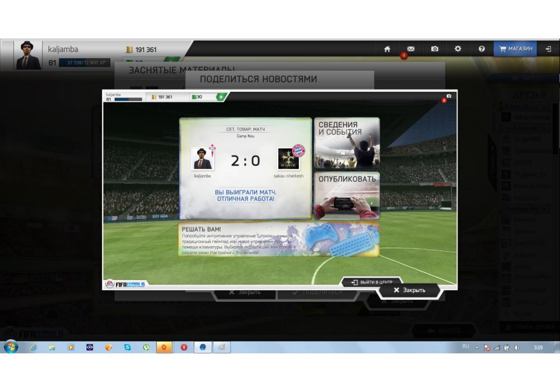Switch to the FIFA World taskbar window

coord(203,347)
